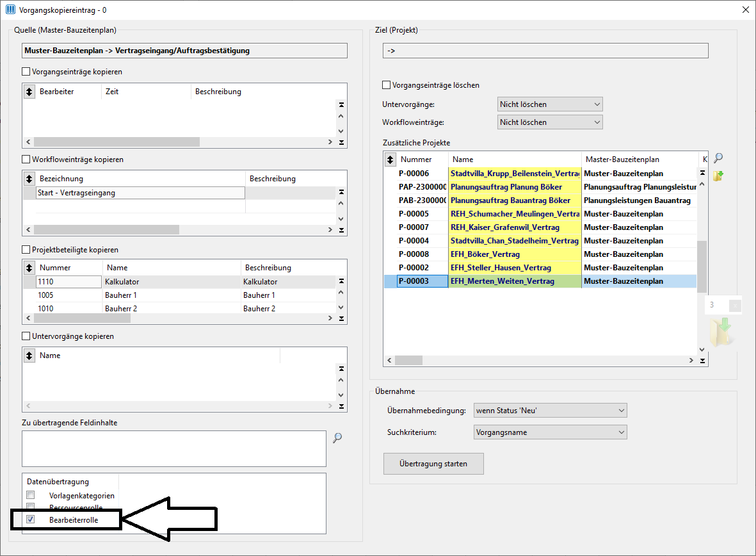Open the Untervorgänge 'Nicht löschen' dropdown
The image size is (756, 556).
[550, 104]
